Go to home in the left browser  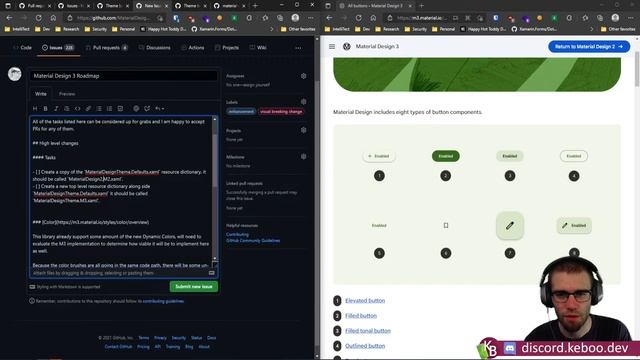53,18
